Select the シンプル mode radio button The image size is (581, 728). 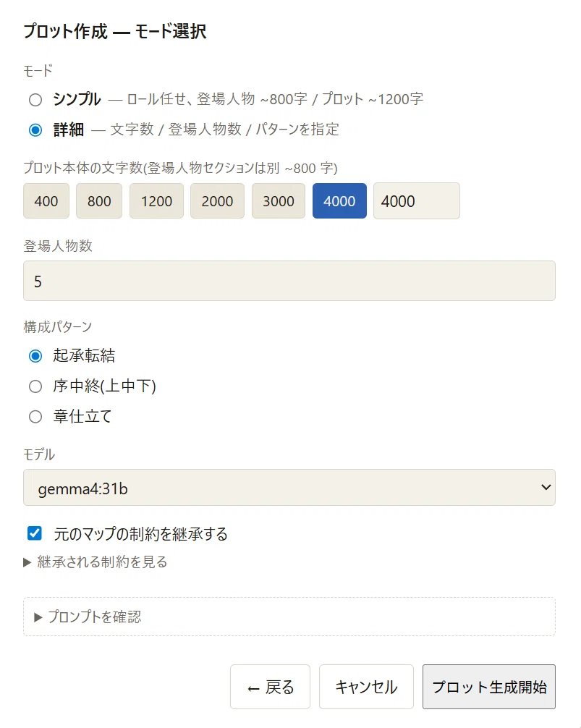[x=35, y=100]
